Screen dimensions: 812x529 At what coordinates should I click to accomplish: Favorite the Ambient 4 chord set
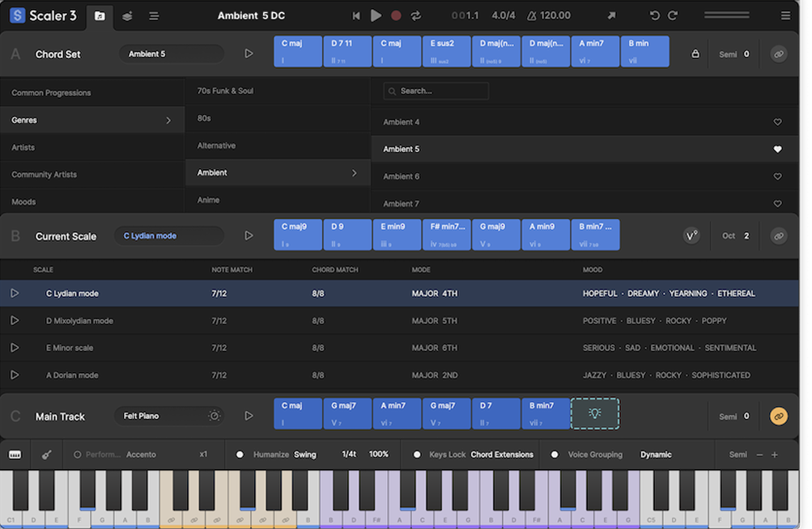tap(777, 122)
